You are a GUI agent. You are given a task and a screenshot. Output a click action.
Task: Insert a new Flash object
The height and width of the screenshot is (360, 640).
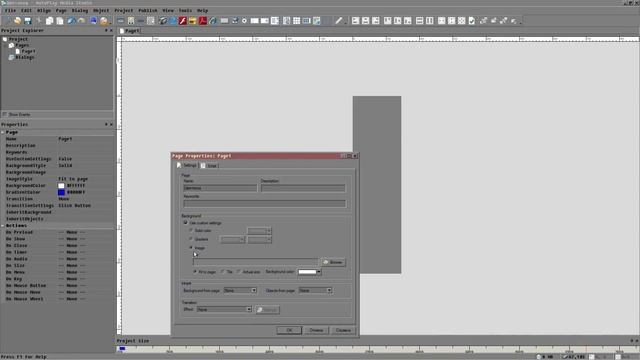point(182,20)
